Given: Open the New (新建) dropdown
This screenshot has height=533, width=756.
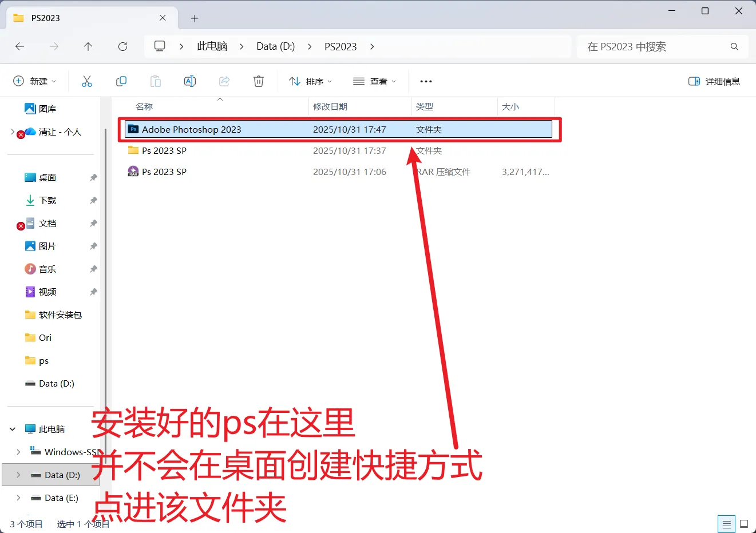Looking at the screenshot, I should click(34, 81).
